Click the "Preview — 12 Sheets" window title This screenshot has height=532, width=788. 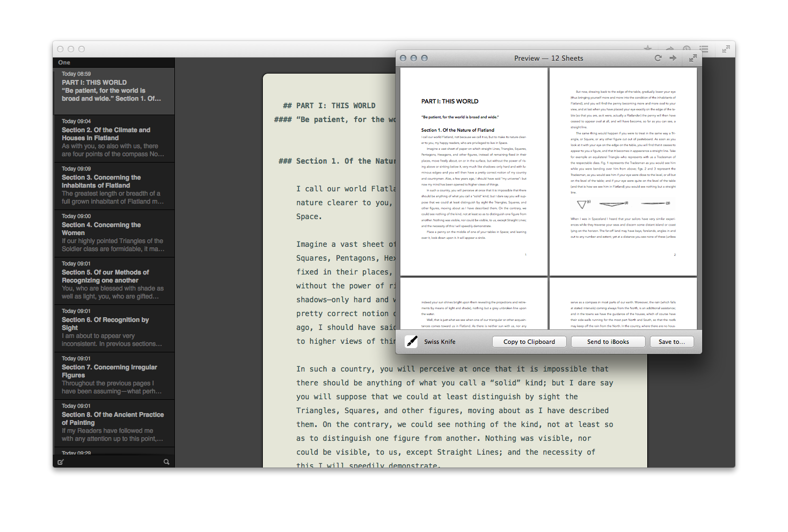549,58
